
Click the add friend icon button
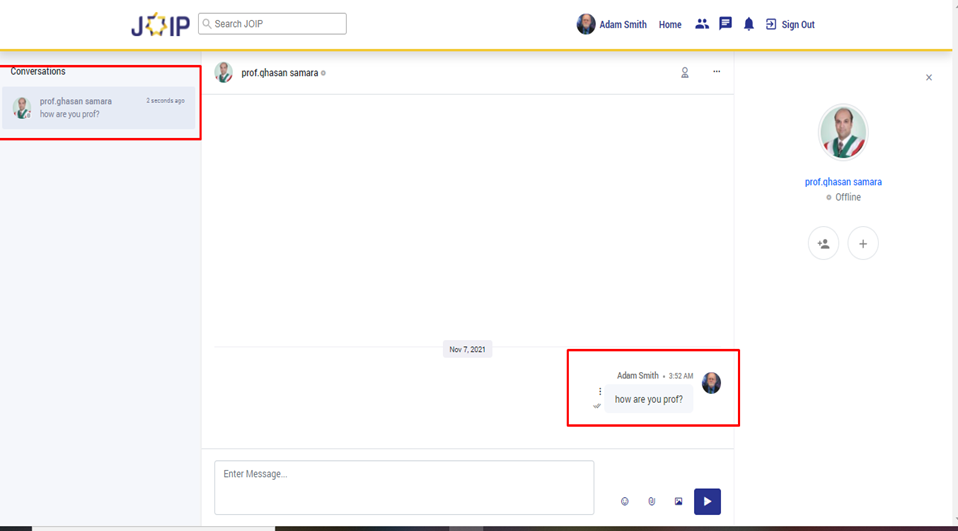[824, 243]
